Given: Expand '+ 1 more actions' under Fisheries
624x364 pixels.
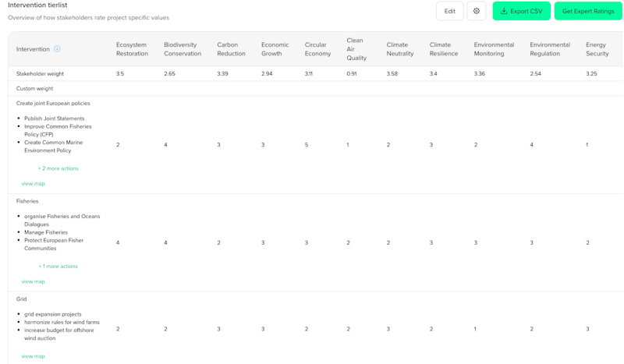Looking at the screenshot, I should 58,267.
